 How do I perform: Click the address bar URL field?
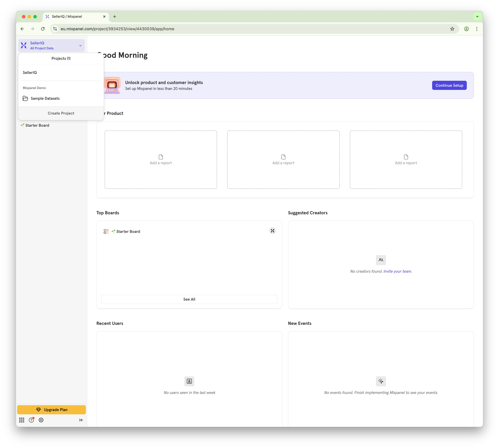(254, 29)
